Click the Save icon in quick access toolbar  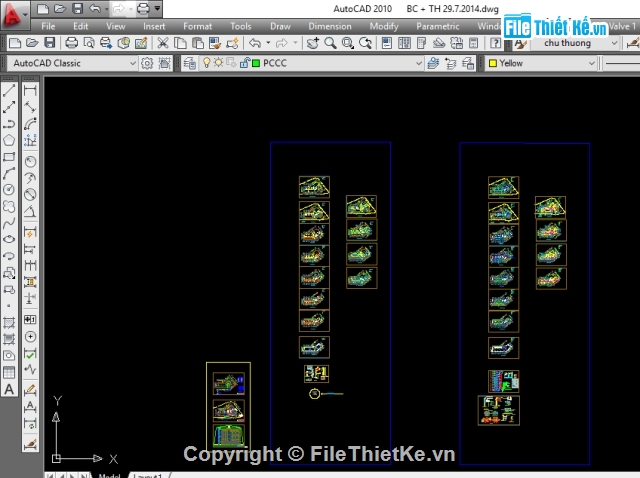point(77,9)
